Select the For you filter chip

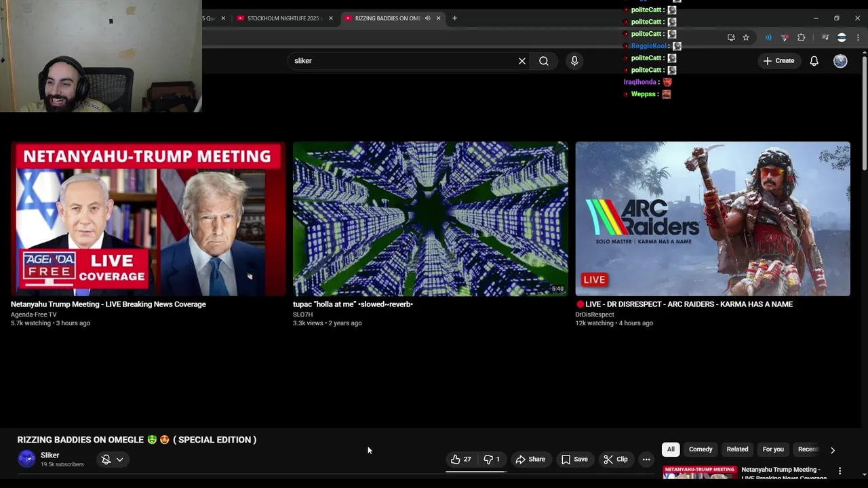coord(773,449)
